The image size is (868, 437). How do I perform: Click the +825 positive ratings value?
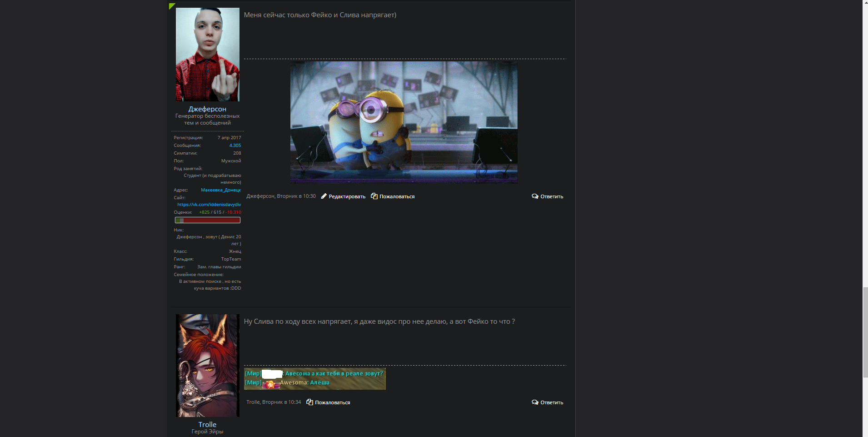(205, 212)
